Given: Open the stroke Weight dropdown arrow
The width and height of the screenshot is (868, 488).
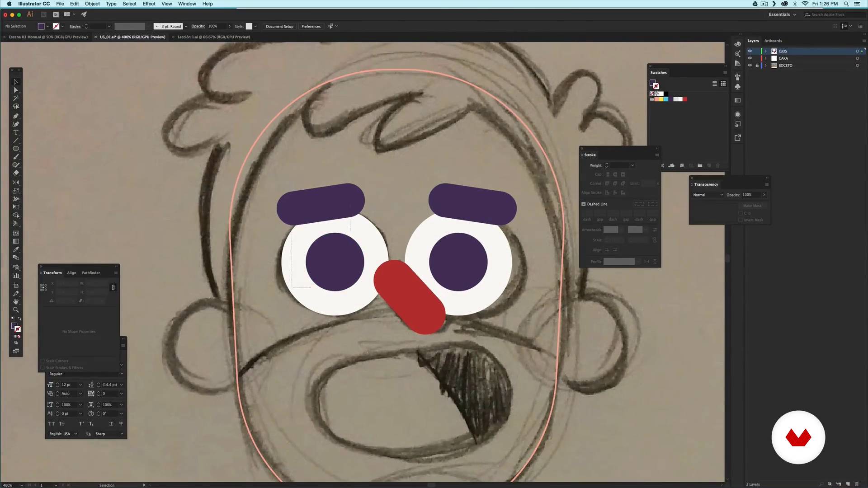Looking at the screenshot, I should [632, 165].
